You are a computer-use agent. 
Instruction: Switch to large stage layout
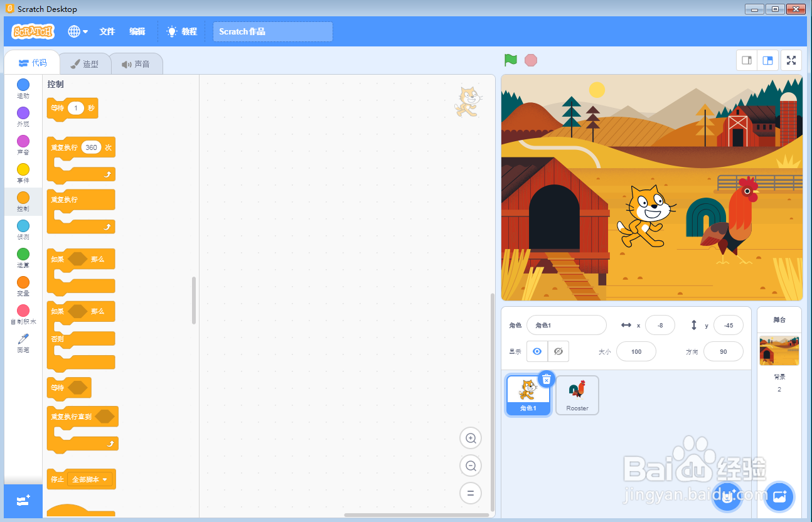[767, 60]
